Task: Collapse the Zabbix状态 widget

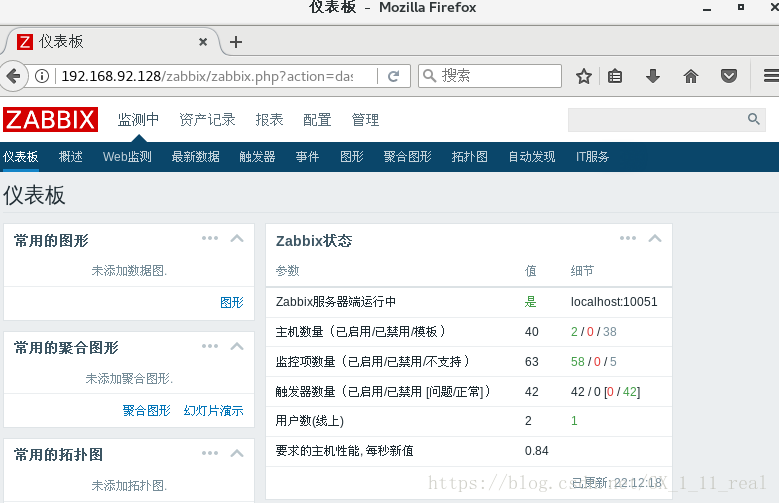Action: coord(655,239)
